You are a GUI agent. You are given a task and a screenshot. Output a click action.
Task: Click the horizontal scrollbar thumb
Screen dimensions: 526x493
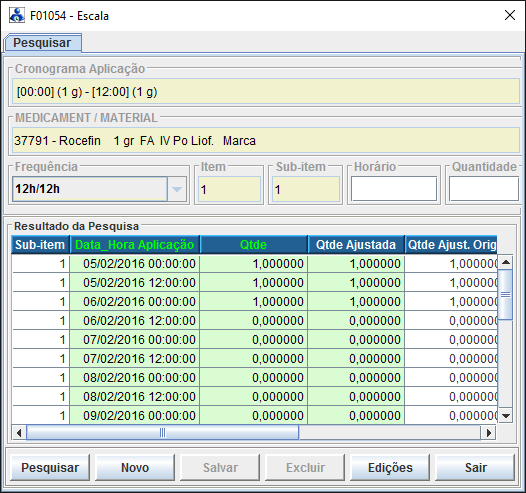pyautogui.click(x=162, y=433)
